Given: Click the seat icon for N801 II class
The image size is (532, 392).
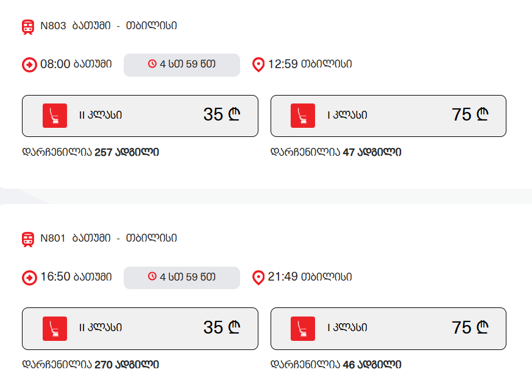Looking at the screenshot, I should pyautogui.click(x=55, y=329).
